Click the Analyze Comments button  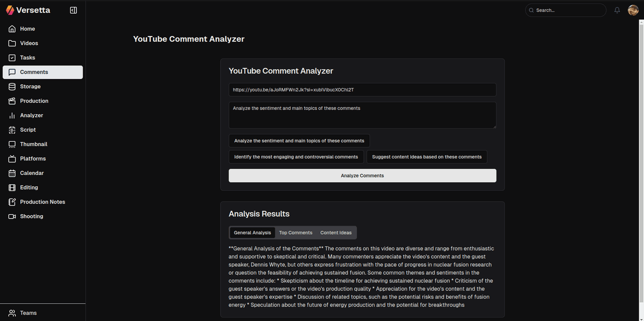pyautogui.click(x=362, y=176)
